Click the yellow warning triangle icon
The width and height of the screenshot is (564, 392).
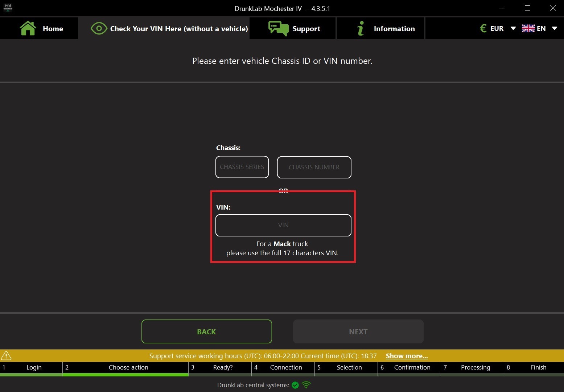(6, 356)
